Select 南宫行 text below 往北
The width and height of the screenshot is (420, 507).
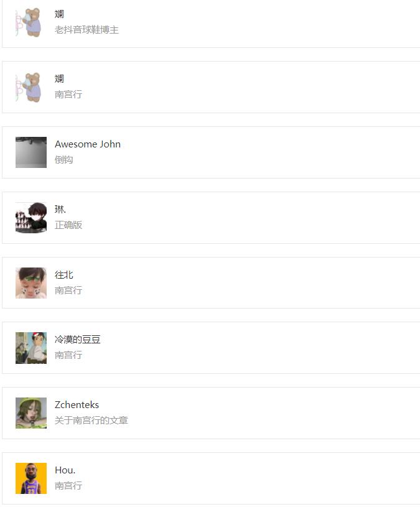68,291
